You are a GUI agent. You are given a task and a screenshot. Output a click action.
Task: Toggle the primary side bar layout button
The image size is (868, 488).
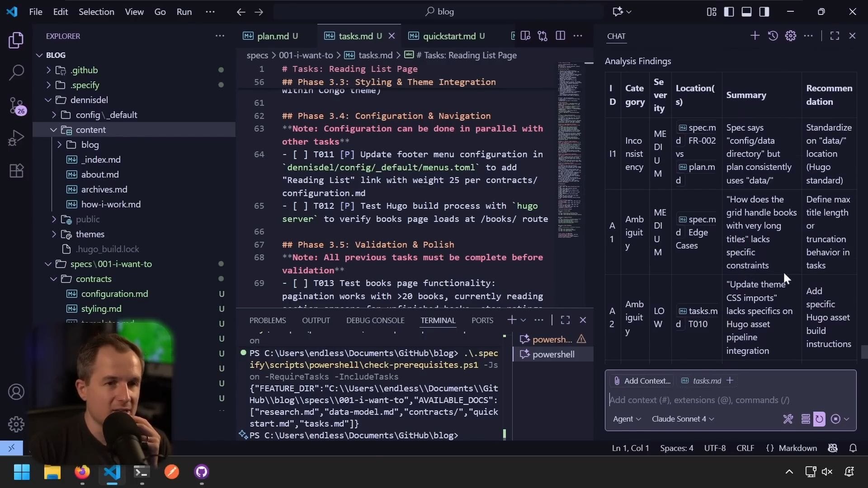pos(729,12)
